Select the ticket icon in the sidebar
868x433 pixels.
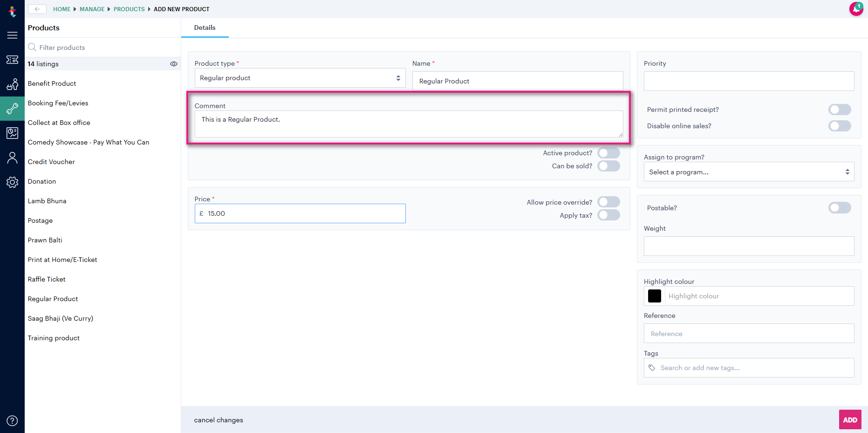[x=12, y=60]
